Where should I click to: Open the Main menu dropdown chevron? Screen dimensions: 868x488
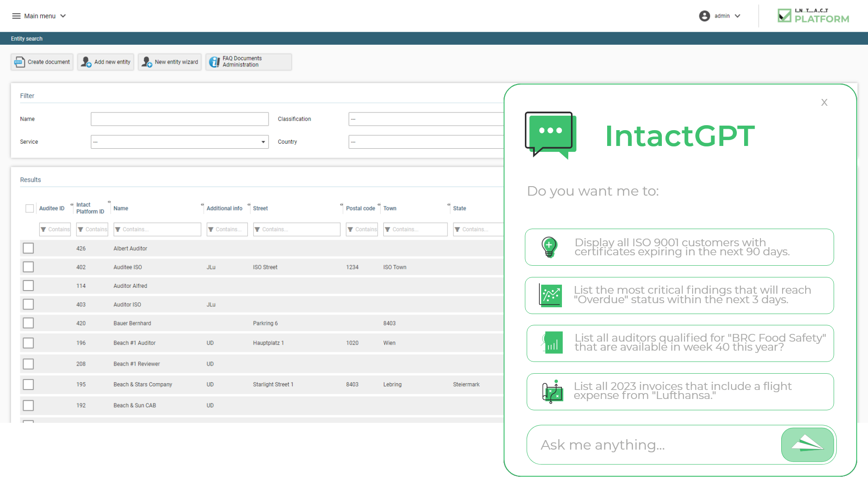pos(63,16)
